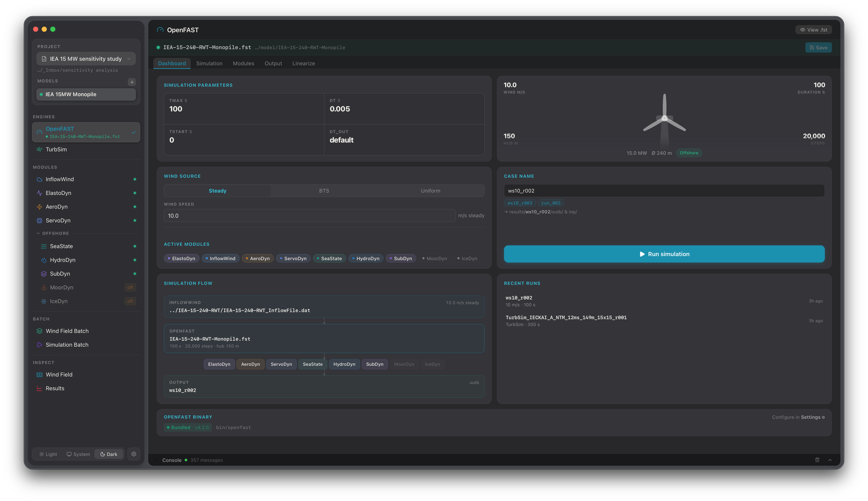The width and height of the screenshot is (868, 501).
Task: Select Steady wind source
Action: coord(218,191)
